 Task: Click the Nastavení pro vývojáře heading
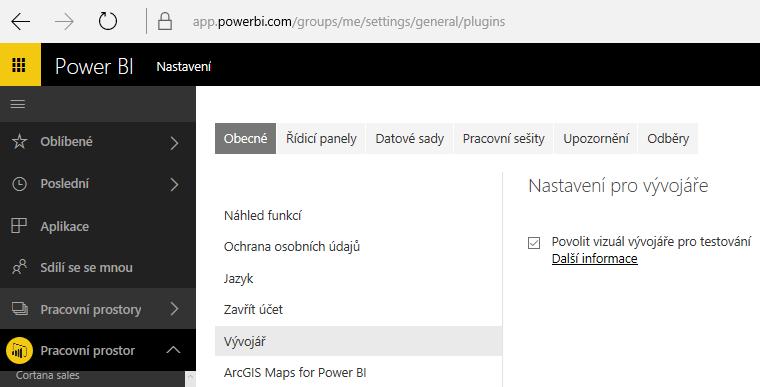(x=618, y=186)
